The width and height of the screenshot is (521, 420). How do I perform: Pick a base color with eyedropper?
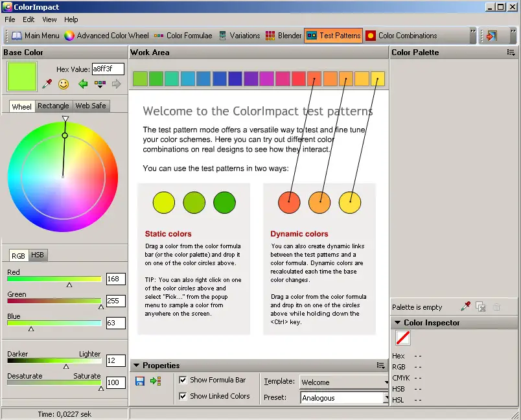47,84
